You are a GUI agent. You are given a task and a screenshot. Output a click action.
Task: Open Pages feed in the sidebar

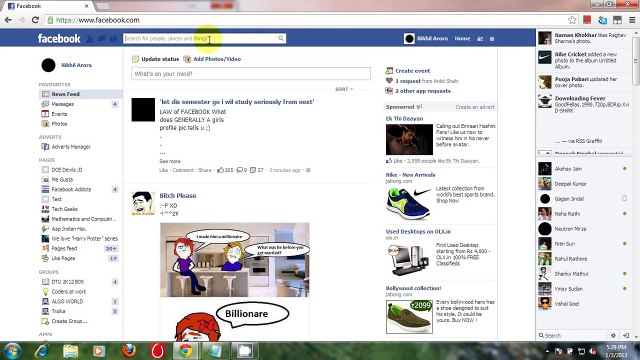coord(64,249)
